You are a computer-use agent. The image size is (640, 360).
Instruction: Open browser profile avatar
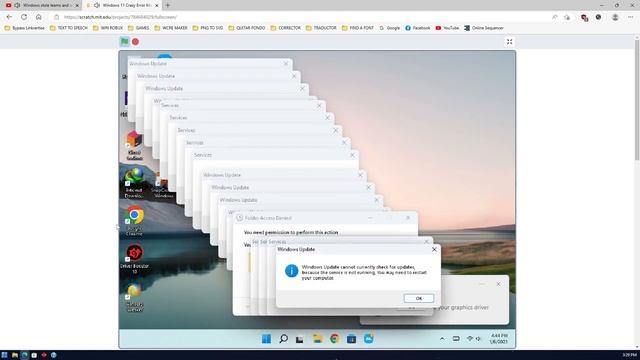tap(615, 17)
